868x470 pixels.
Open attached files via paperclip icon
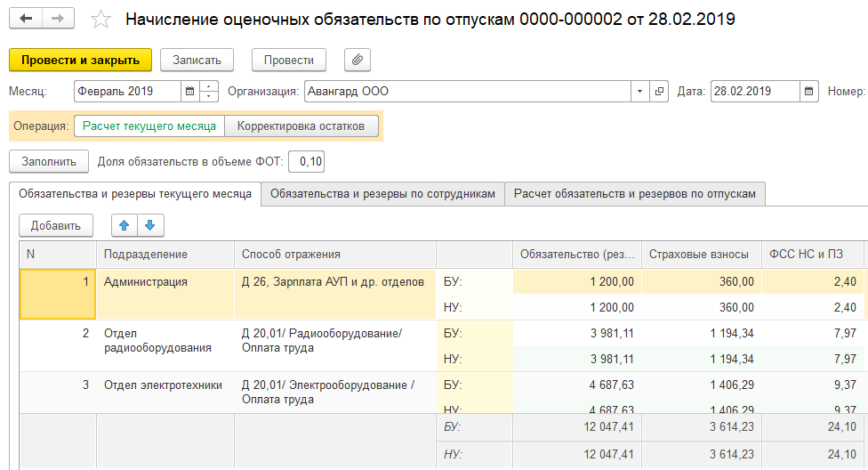[357, 60]
